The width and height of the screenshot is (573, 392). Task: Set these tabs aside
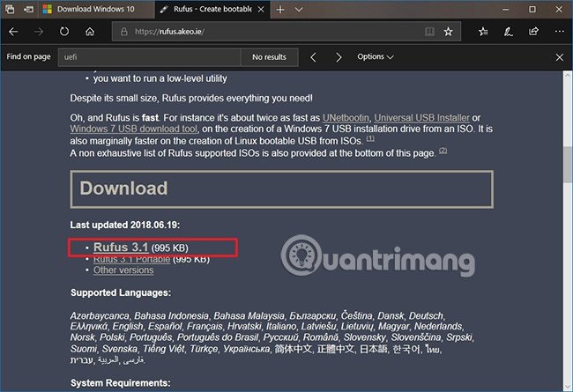28,9
